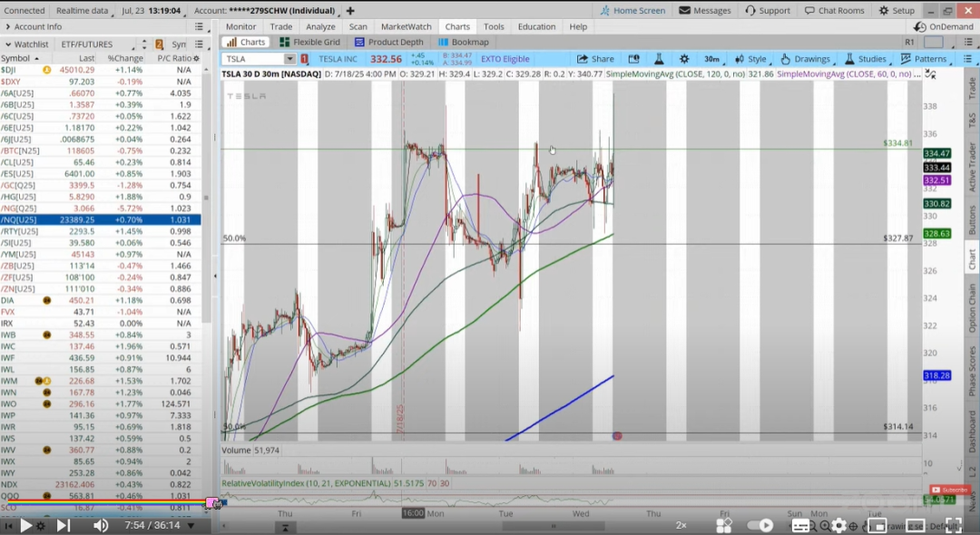Open the Help menu
Screen dimensions: 980x535
coord(577,27)
